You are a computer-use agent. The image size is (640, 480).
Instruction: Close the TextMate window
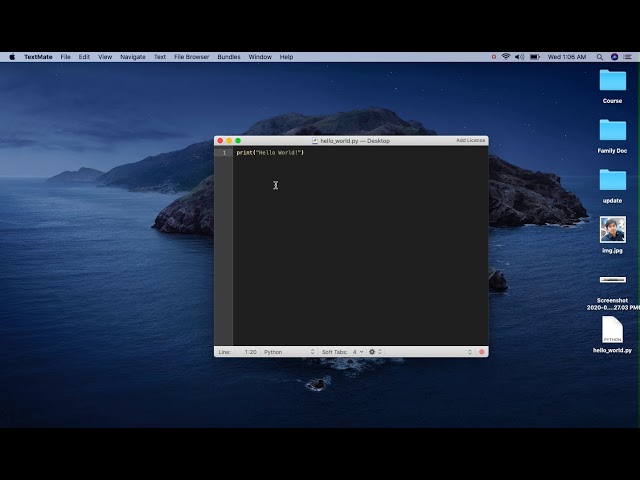pyautogui.click(x=220, y=141)
